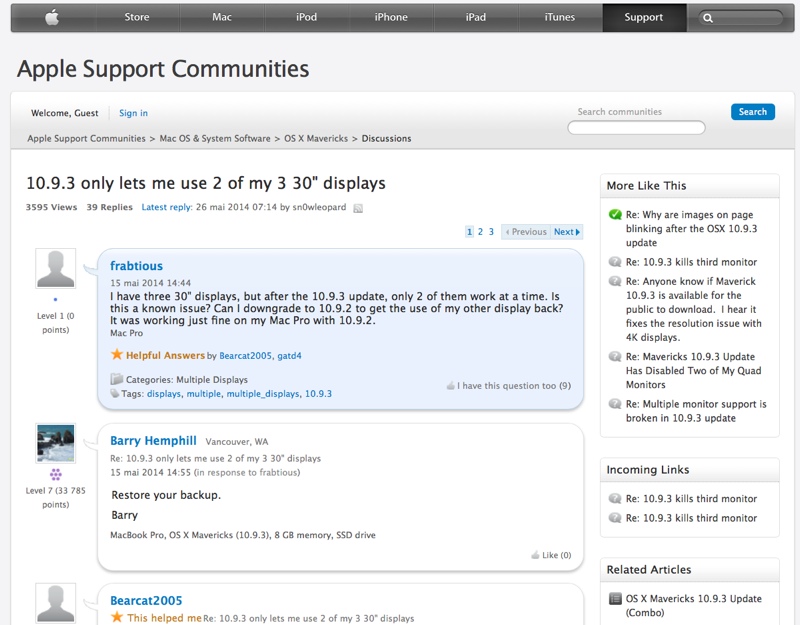Viewport: 800px width, 625px height.
Task: Open the RSS feed icon beside latest reply
Action: 358,208
